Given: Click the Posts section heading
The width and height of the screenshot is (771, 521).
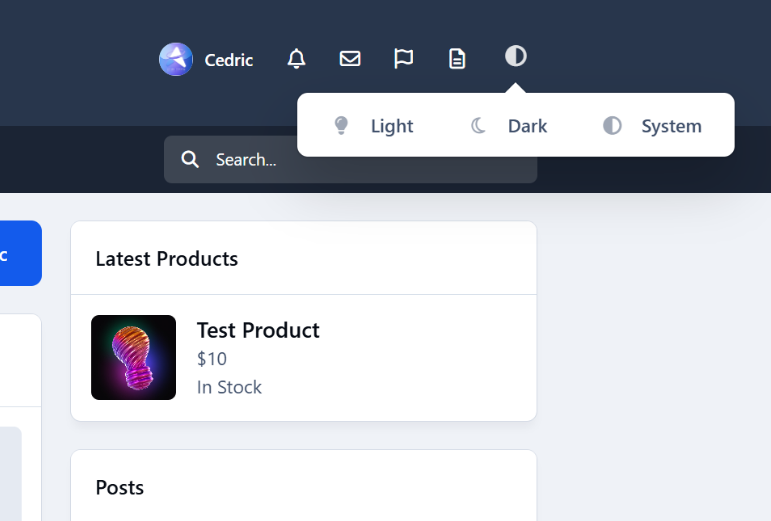Looking at the screenshot, I should click(119, 488).
